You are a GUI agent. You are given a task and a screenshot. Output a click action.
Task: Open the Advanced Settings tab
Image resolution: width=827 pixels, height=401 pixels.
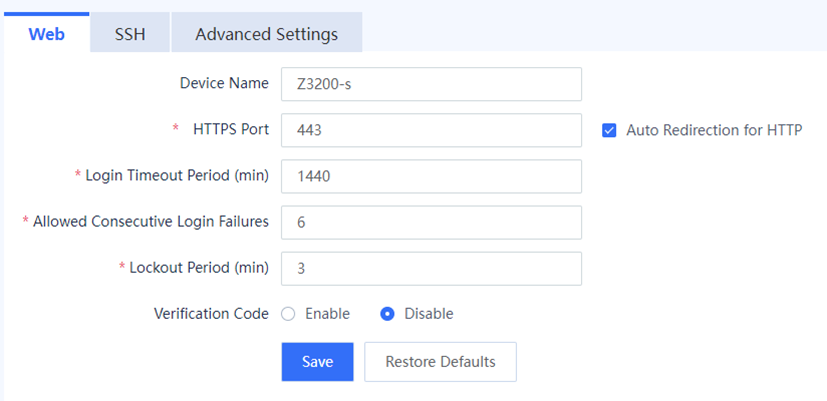pyautogui.click(x=266, y=33)
